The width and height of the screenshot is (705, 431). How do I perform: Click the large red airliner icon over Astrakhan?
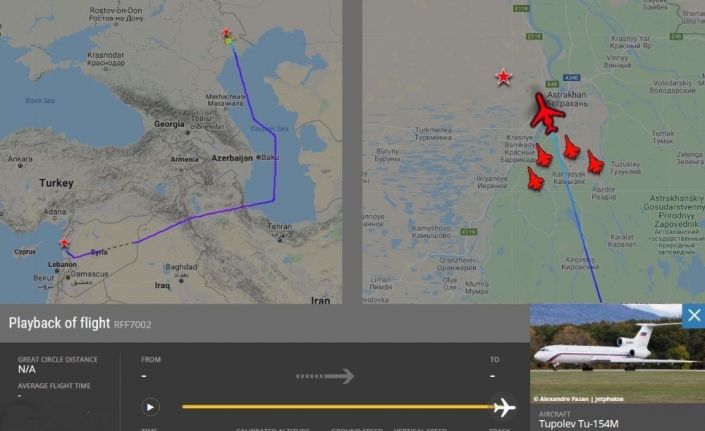point(546,114)
